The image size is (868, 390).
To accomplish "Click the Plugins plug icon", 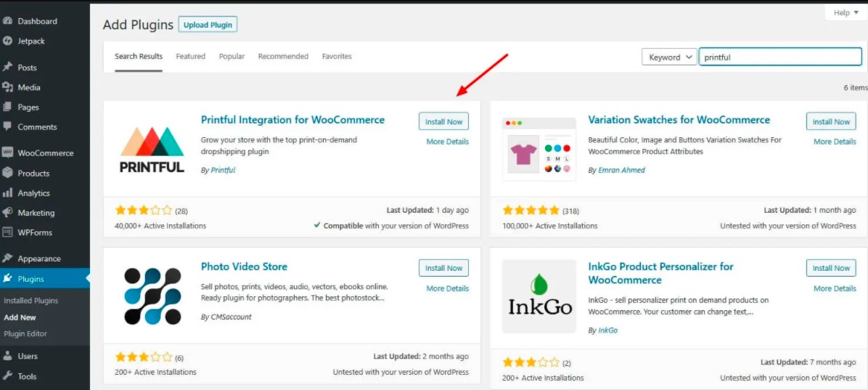I will [7, 278].
